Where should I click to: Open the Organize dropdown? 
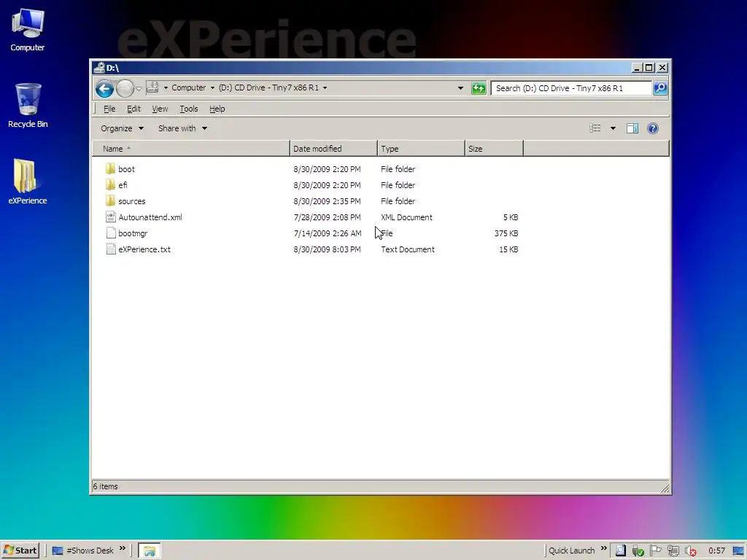coord(122,128)
